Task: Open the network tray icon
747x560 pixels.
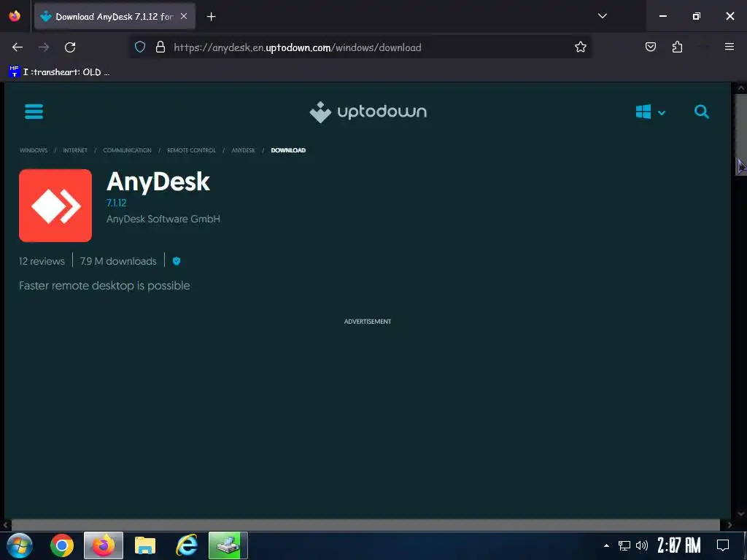Action: tap(624, 545)
